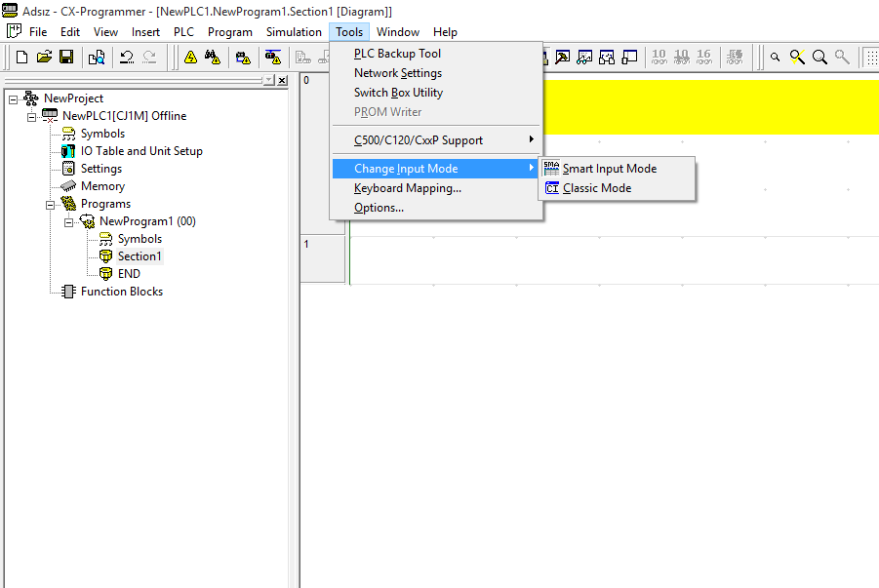879x588 pixels.
Task: Select Memory in the project tree
Action: pyautogui.click(x=102, y=186)
